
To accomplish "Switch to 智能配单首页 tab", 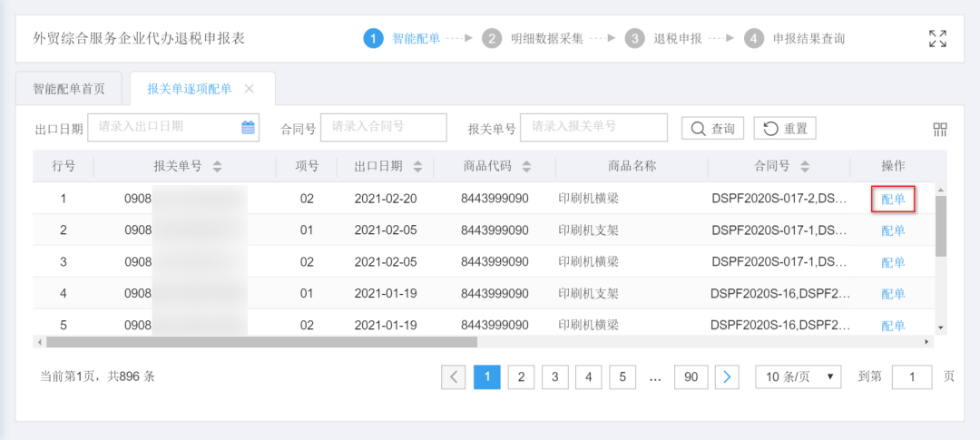I will [69, 89].
